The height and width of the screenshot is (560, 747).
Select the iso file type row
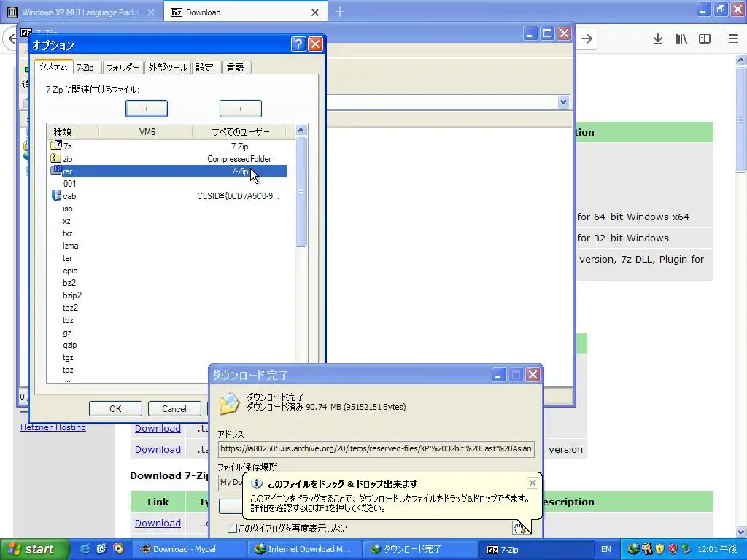tap(167, 209)
